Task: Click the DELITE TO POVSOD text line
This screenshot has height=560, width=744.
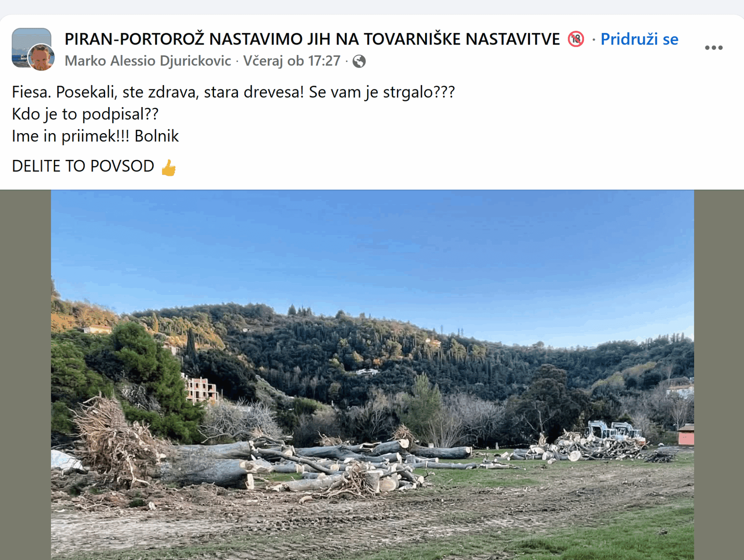Action: [x=83, y=166]
